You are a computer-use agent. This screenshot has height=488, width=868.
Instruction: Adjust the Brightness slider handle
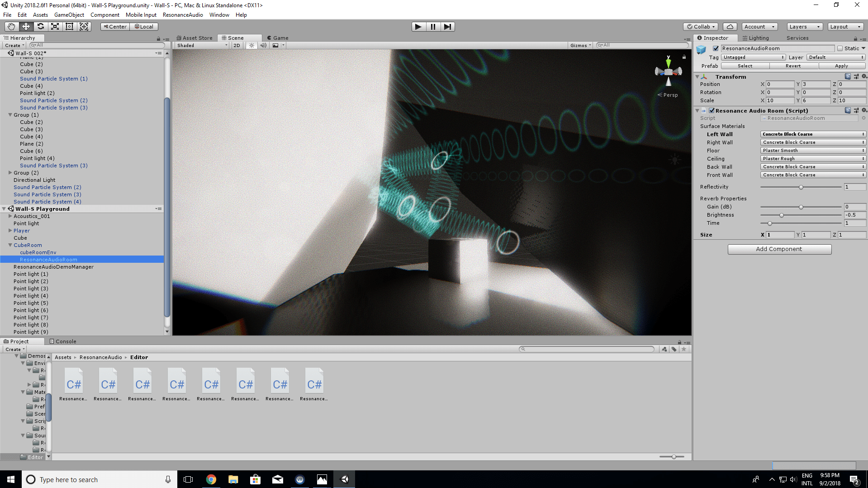[x=781, y=215]
